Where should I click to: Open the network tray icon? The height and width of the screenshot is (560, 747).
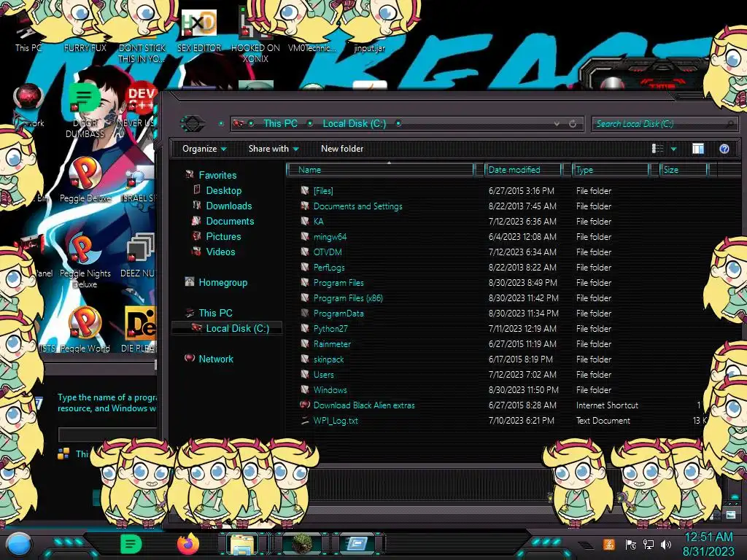tap(649, 545)
